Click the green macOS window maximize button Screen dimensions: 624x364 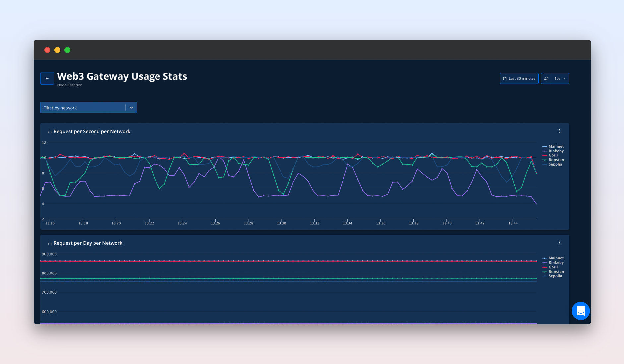pyautogui.click(x=67, y=50)
